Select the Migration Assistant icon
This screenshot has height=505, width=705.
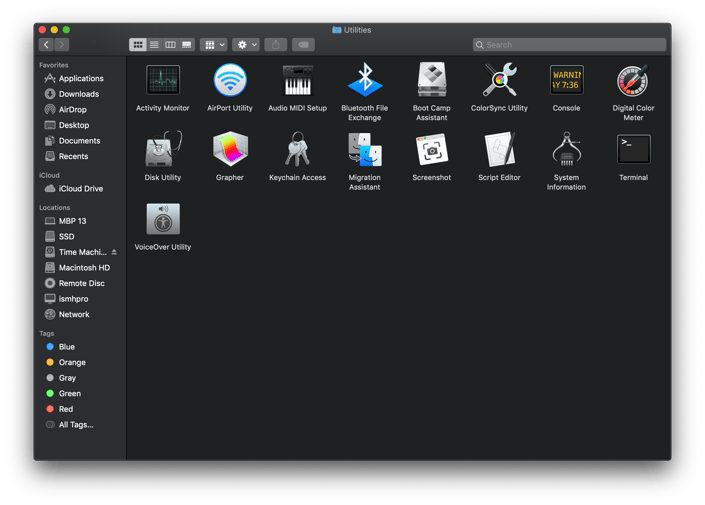click(x=365, y=149)
